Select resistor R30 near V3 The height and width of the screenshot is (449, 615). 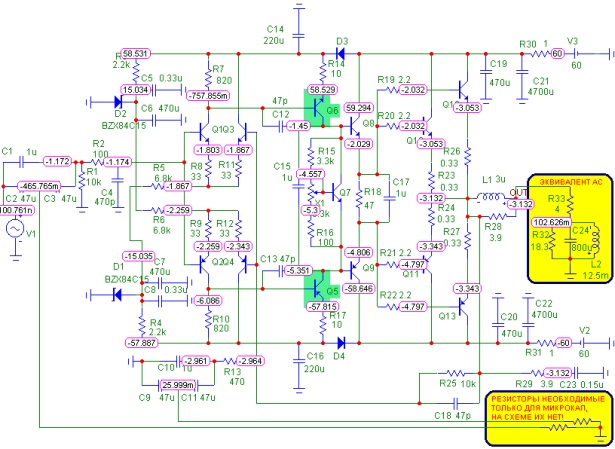tap(540, 53)
